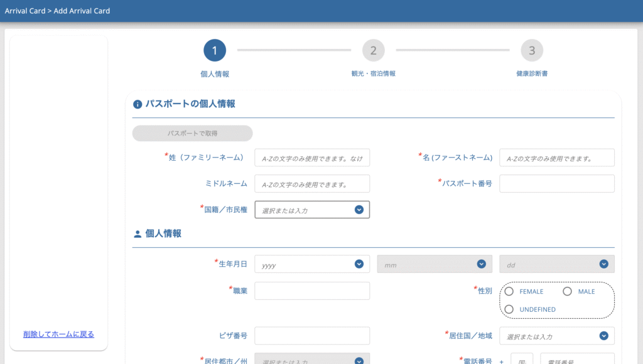Expand the birth month mm dropdown
This screenshot has height=364, width=643.
pyautogui.click(x=434, y=264)
